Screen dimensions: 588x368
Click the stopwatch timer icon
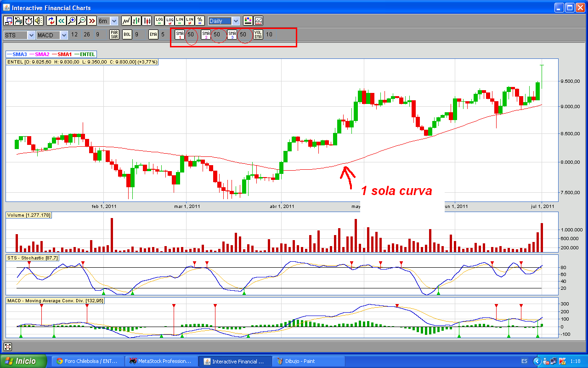pos(28,21)
